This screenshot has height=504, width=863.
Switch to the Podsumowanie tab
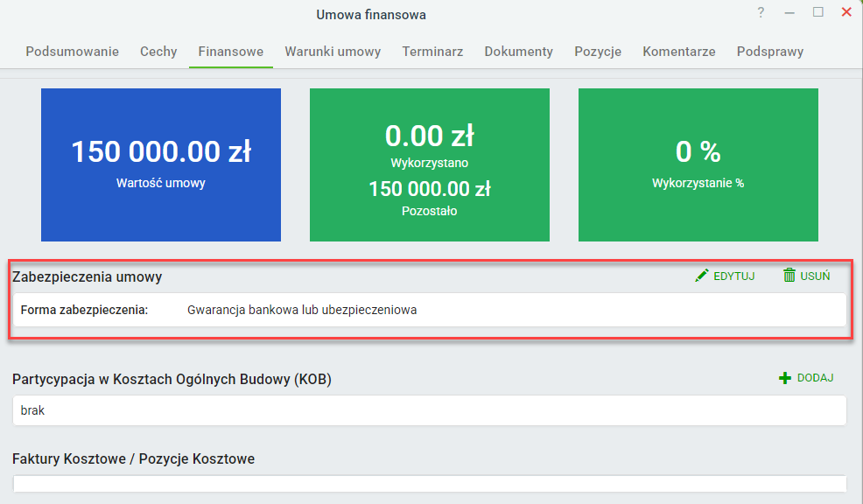pyautogui.click(x=72, y=52)
